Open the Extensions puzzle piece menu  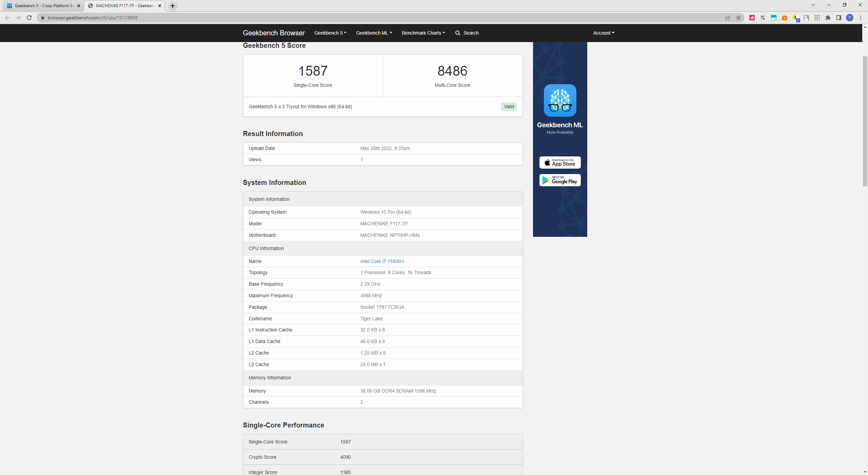point(828,18)
